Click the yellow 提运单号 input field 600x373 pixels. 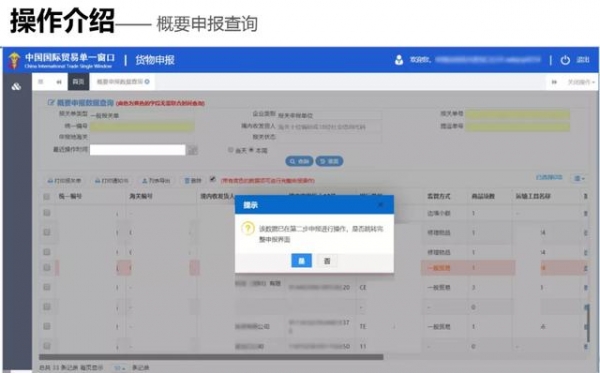(x=518, y=126)
